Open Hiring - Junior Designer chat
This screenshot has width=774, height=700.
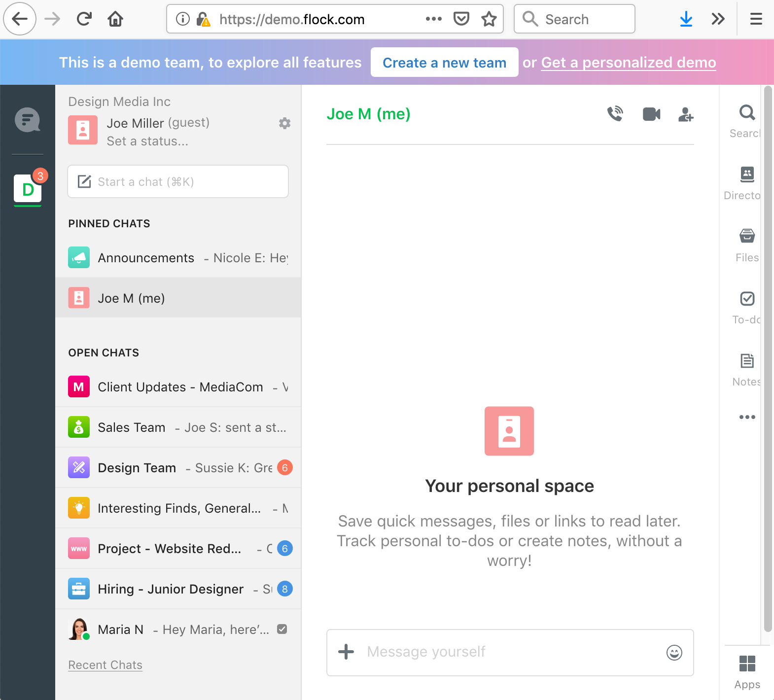click(178, 589)
